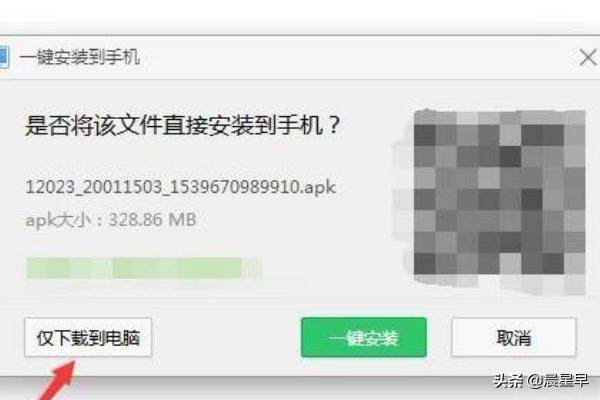
Task: Click the 328.86 MB size value
Action: (x=152, y=220)
